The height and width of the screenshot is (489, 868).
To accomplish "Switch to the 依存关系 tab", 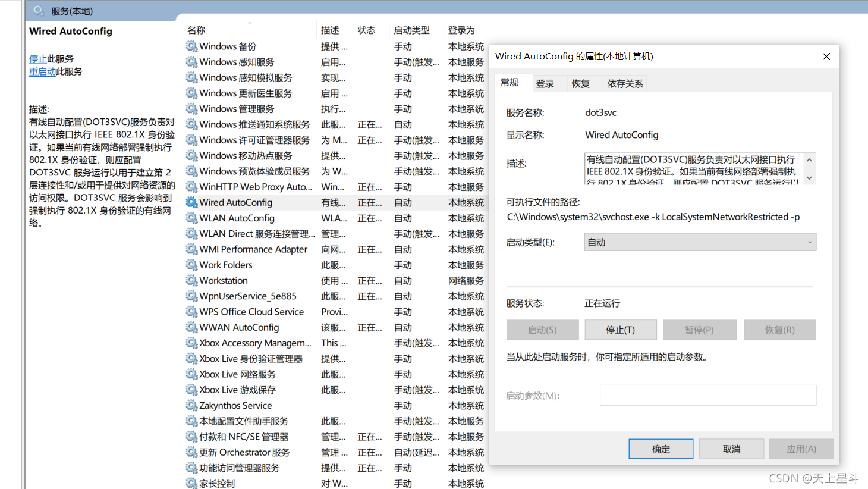I will 625,84.
